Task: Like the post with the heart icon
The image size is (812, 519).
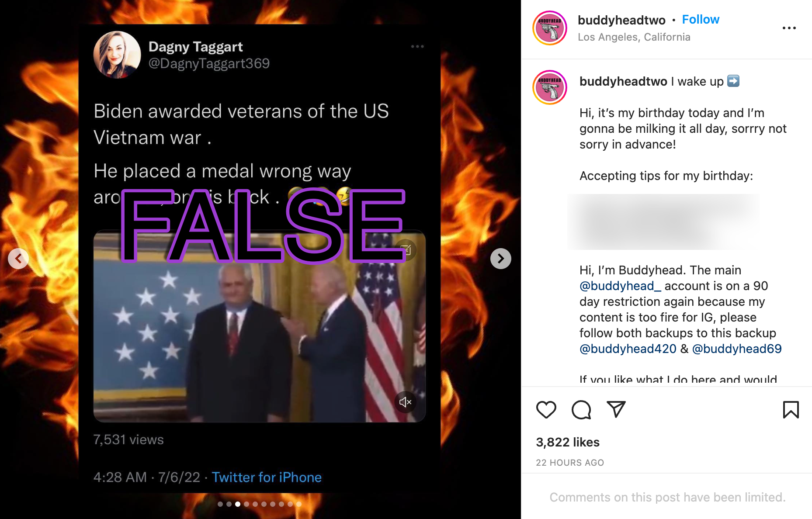Action: coord(546,409)
